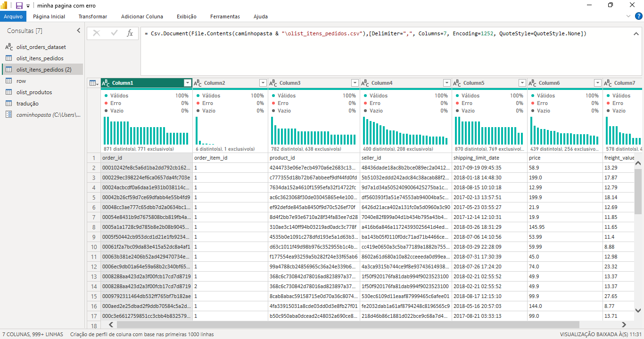Expand the formula bar with the chevron
644x339 pixels.
(x=636, y=33)
